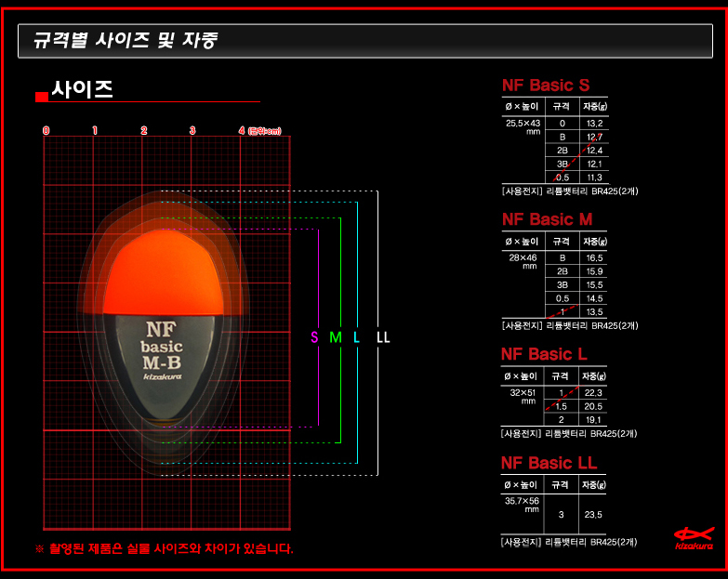This screenshot has width=728, height=579.
Task: Click weight value '12.1'
Action: pos(594,164)
